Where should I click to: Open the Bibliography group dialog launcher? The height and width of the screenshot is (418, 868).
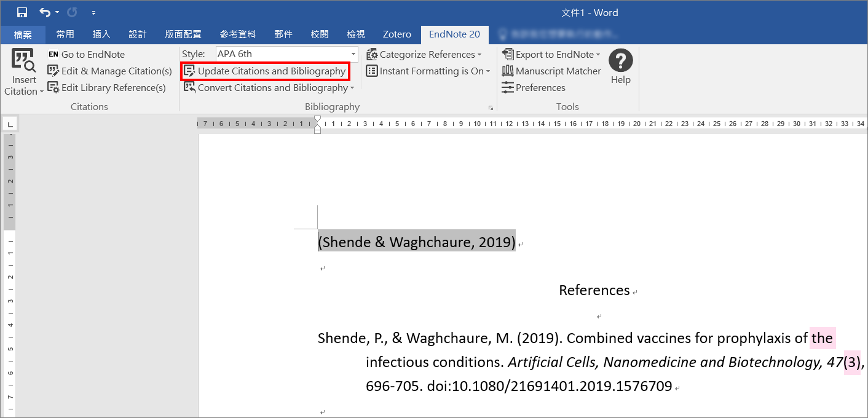[491, 108]
